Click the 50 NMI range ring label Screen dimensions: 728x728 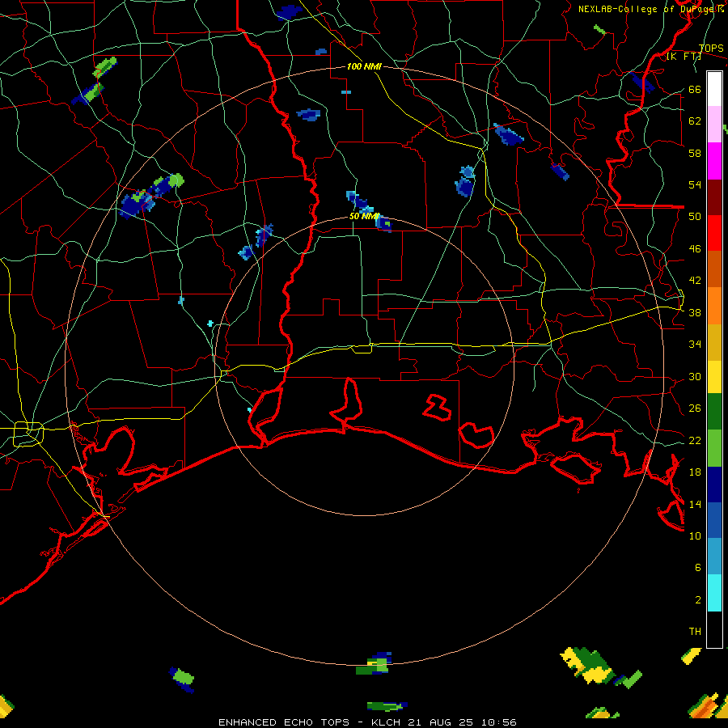pos(363,216)
